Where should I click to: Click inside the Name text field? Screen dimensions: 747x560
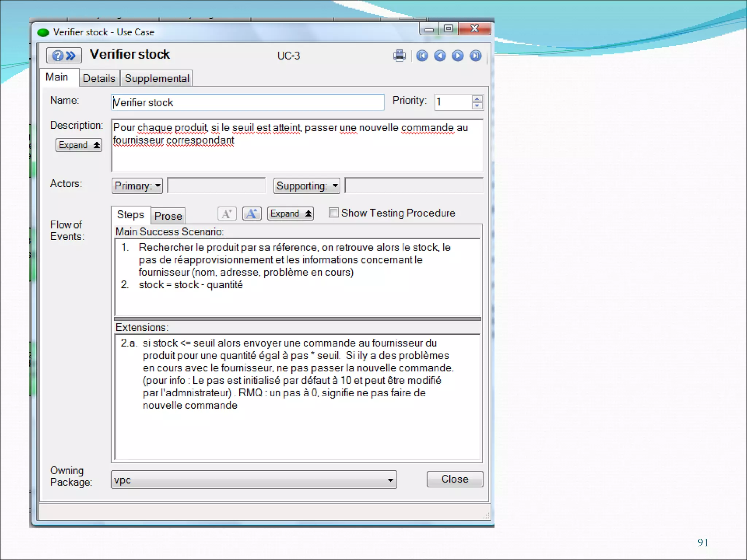click(247, 102)
